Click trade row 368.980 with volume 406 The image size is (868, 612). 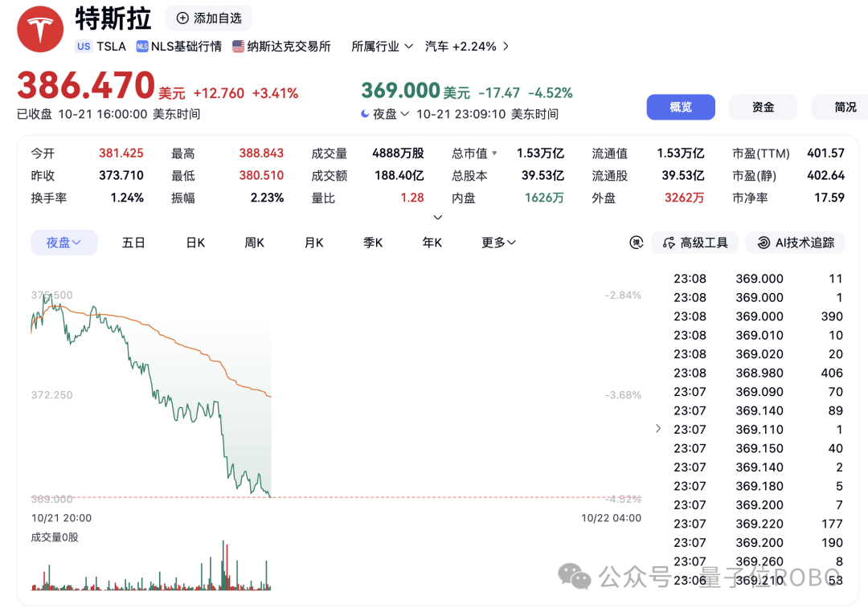(x=758, y=373)
